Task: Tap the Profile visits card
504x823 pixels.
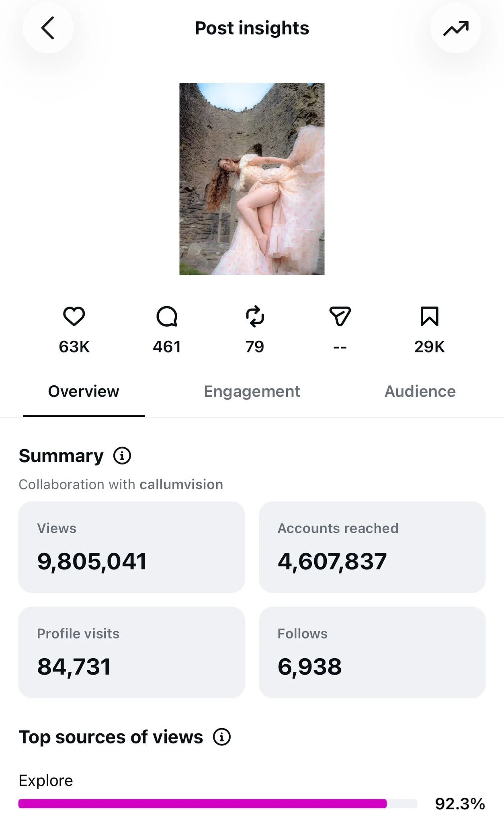Action: coord(131,652)
